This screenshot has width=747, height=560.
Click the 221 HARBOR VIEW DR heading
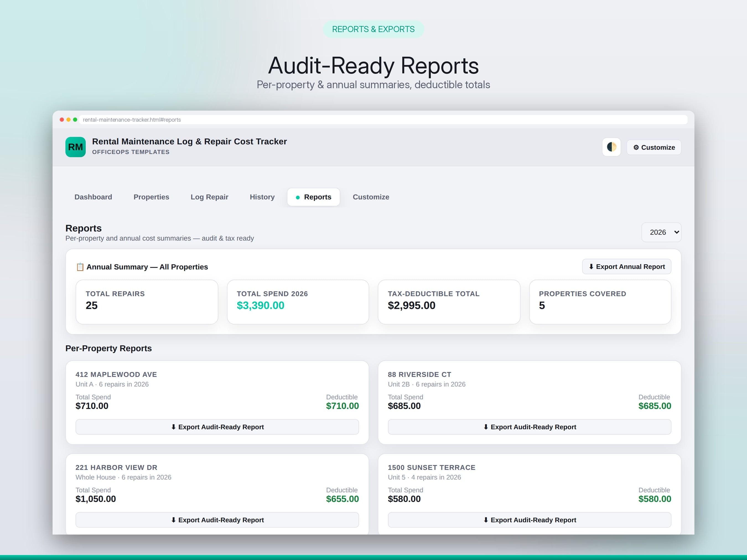tap(116, 468)
